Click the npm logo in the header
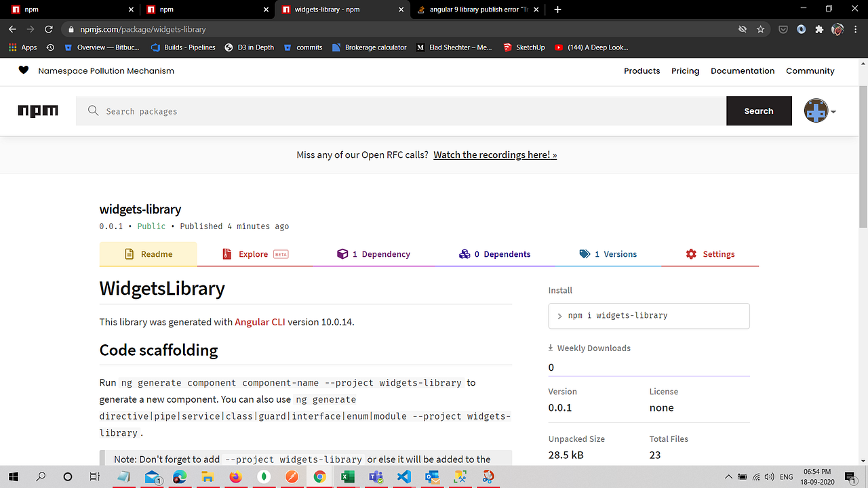 pos(37,110)
